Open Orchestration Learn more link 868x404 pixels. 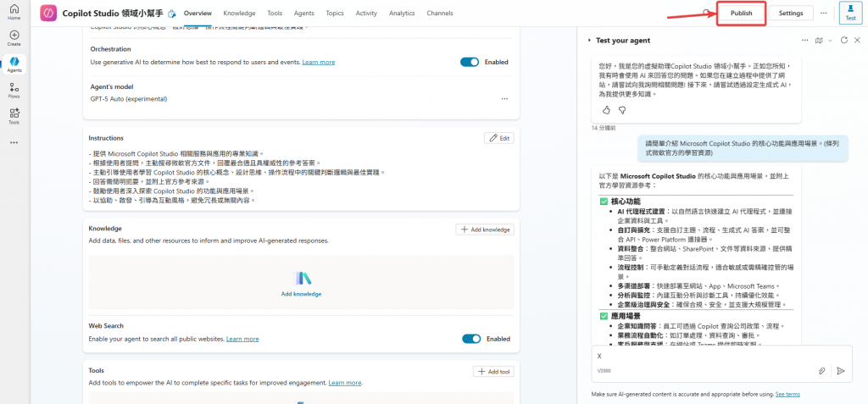click(x=319, y=62)
